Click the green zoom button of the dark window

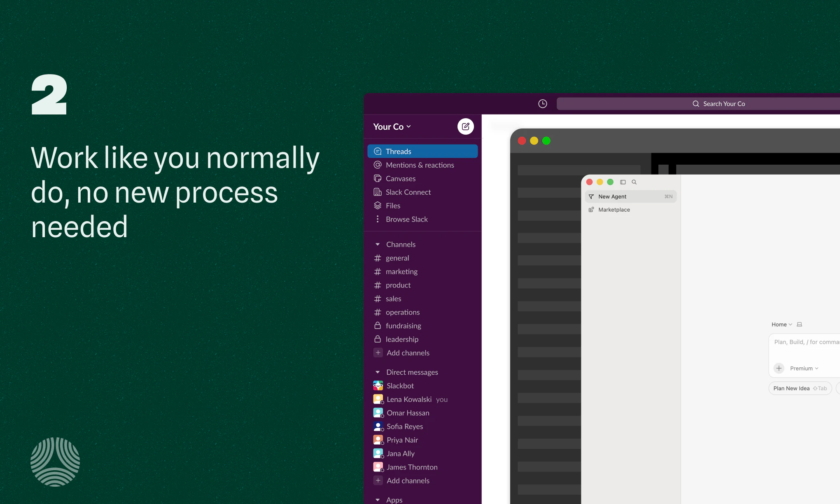546,141
